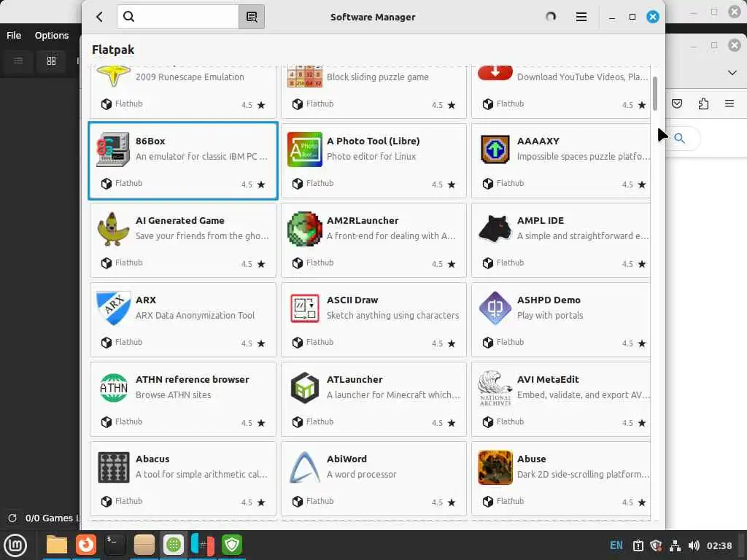Select the AbiWord icon
The height and width of the screenshot is (560, 747).
point(304,467)
